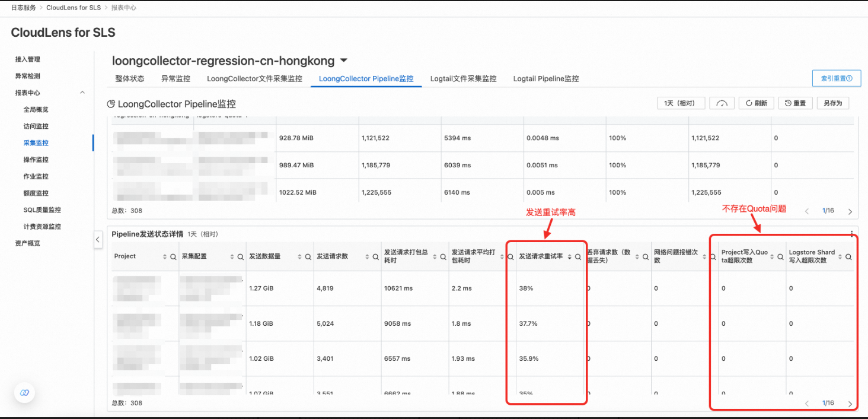Search within the 发送数据量 column
868x419 pixels.
308,257
